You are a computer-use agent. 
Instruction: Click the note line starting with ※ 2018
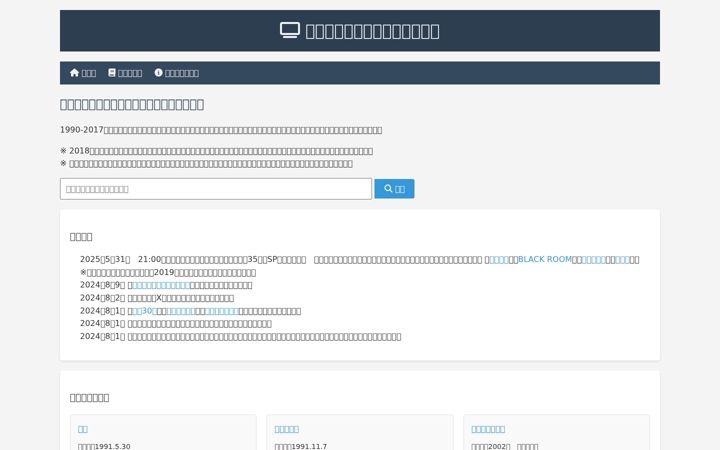click(x=216, y=151)
